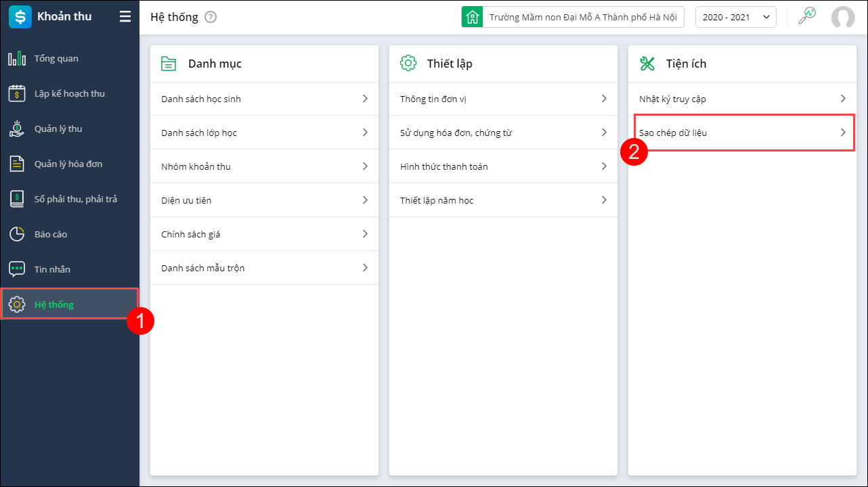The width and height of the screenshot is (868, 487).
Task: Go to Sổ phải thu, phải trả
Action: pos(75,199)
